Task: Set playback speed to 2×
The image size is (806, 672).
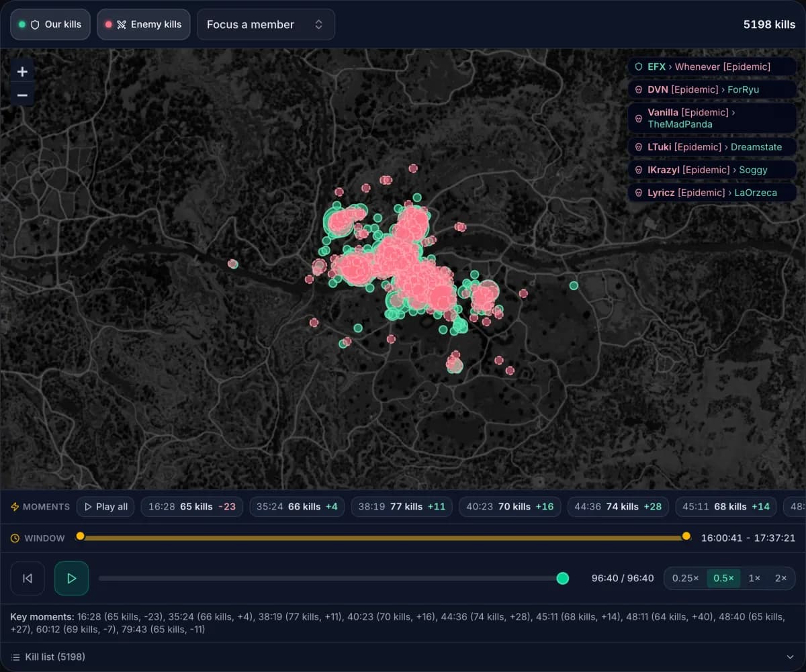Action: coord(780,578)
